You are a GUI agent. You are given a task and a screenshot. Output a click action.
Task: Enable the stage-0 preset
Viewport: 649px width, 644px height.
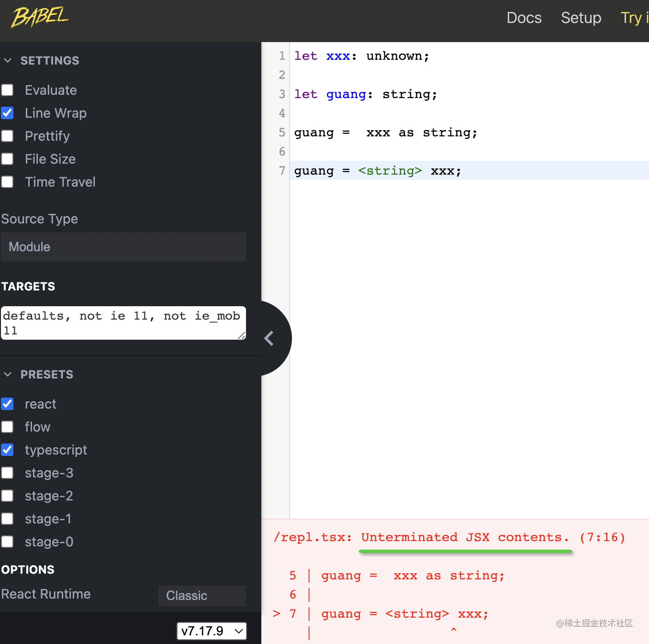pyautogui.click(x=8, y=542)
